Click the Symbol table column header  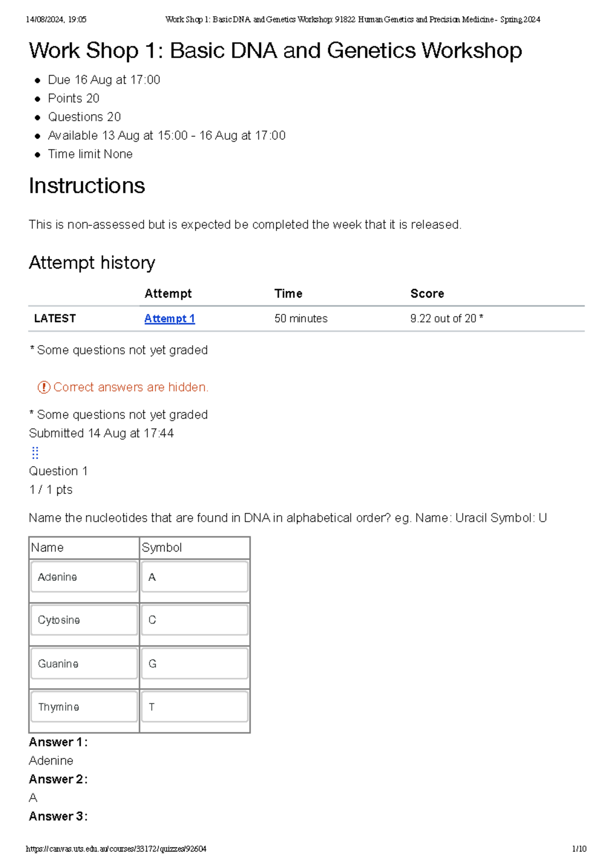coord(162,547)
